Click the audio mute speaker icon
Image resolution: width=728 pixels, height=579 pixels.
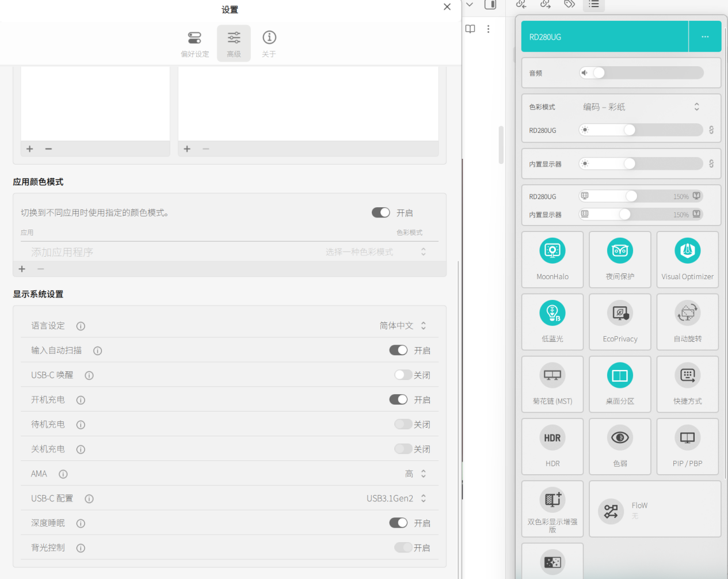tap(585, 73)
